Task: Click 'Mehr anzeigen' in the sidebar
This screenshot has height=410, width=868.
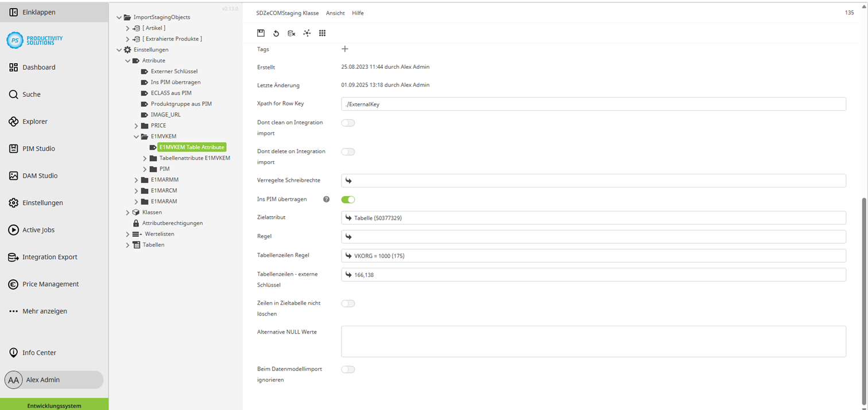Action: pos(45,311)
